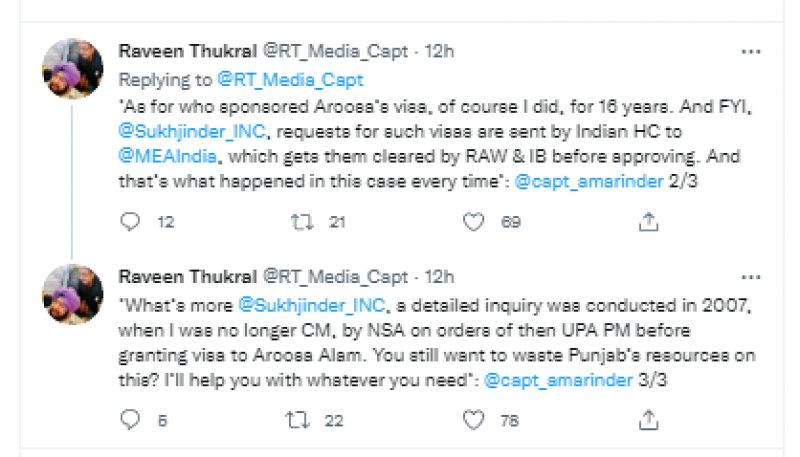This screenshot has width=800, height=457.
Task: Retweet the 3/3 tweet
Action: (x=302, y=420)
